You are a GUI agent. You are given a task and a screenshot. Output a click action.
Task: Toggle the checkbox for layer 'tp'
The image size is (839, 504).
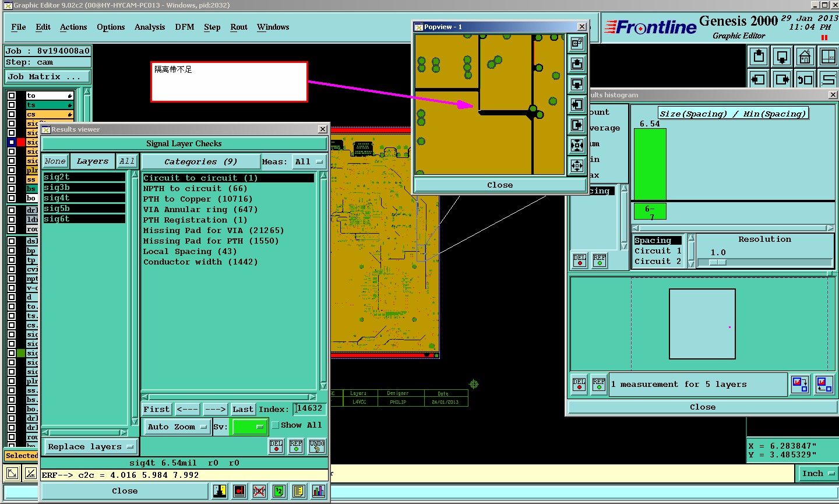click(12, 260)
